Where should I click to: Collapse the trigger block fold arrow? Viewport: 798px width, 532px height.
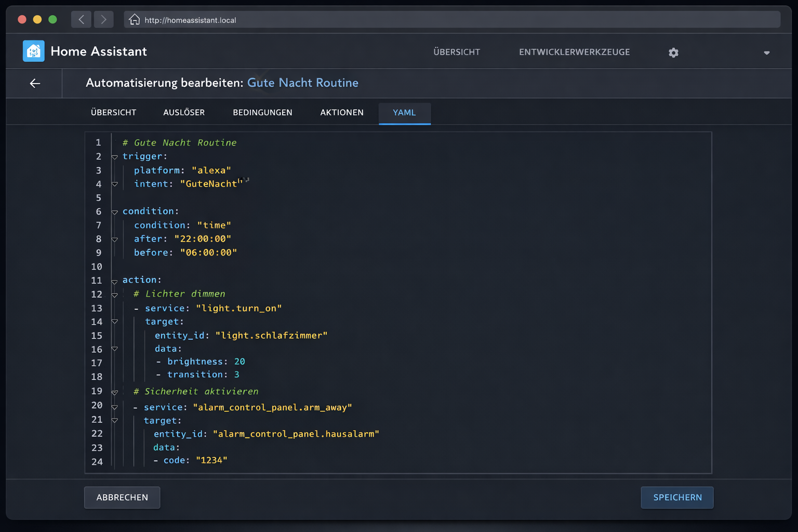point(114,157)
